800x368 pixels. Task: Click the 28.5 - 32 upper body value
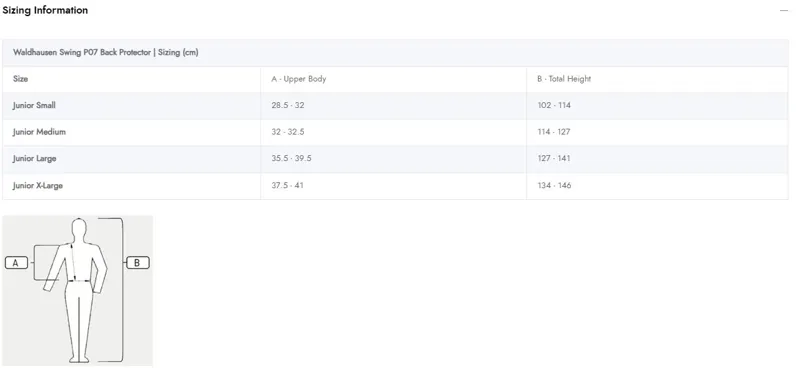(x=288, y=106)
